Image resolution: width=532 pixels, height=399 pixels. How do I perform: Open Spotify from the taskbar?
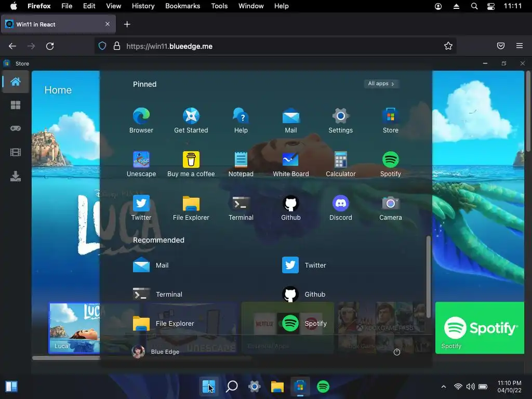click(323, 387)
